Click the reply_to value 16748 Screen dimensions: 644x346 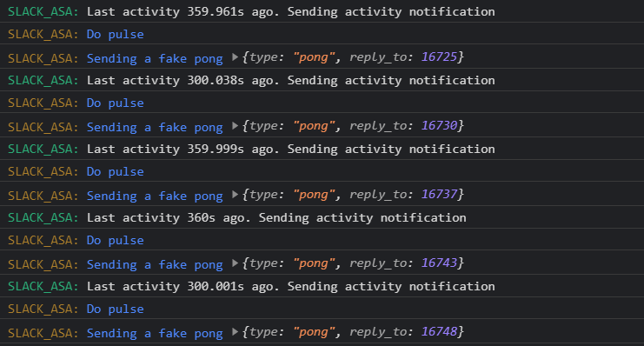pos(439,331)
